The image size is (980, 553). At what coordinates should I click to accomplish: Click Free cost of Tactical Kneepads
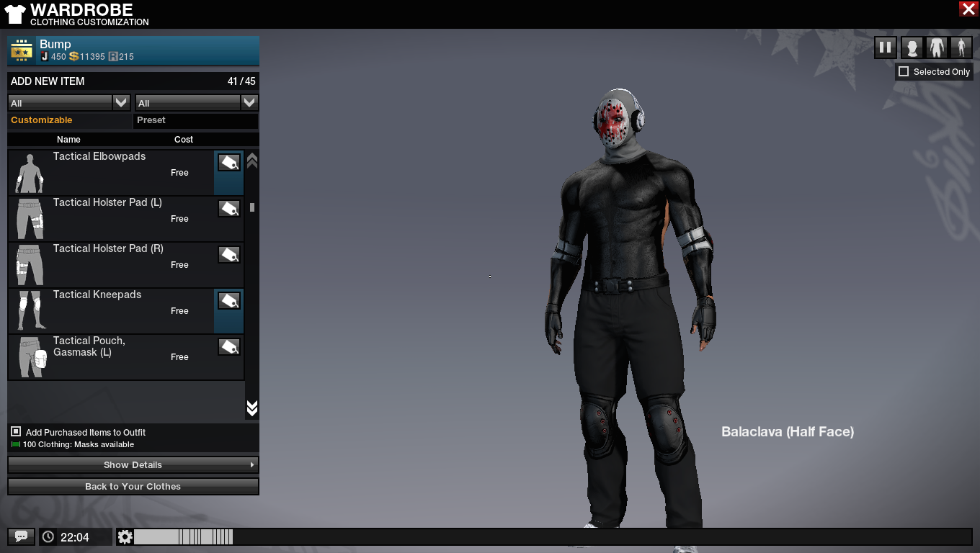pyautogui.click(x=179, y=311)
